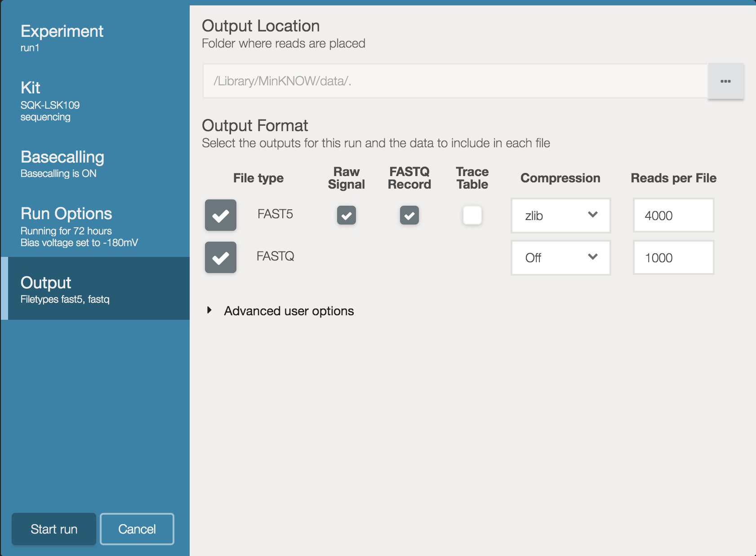The image size is (756, 556).
Task: Select the Run Options section
Action: click(x=67, y=226)
